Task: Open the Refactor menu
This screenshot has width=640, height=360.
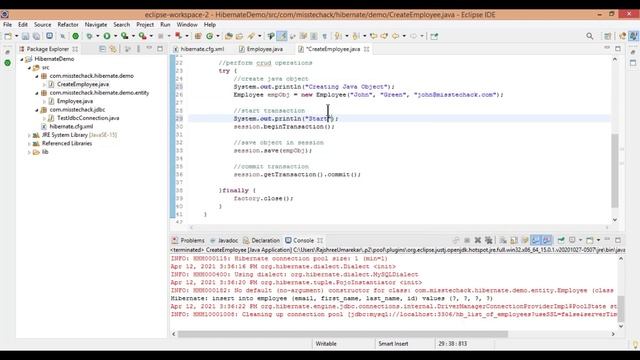Action: (68, 24)
